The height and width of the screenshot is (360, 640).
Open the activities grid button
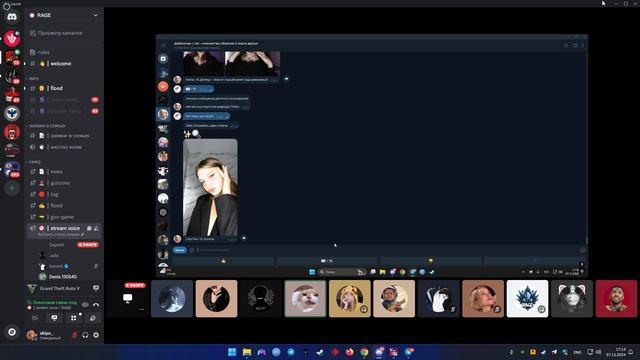click(x=73, y=318)
